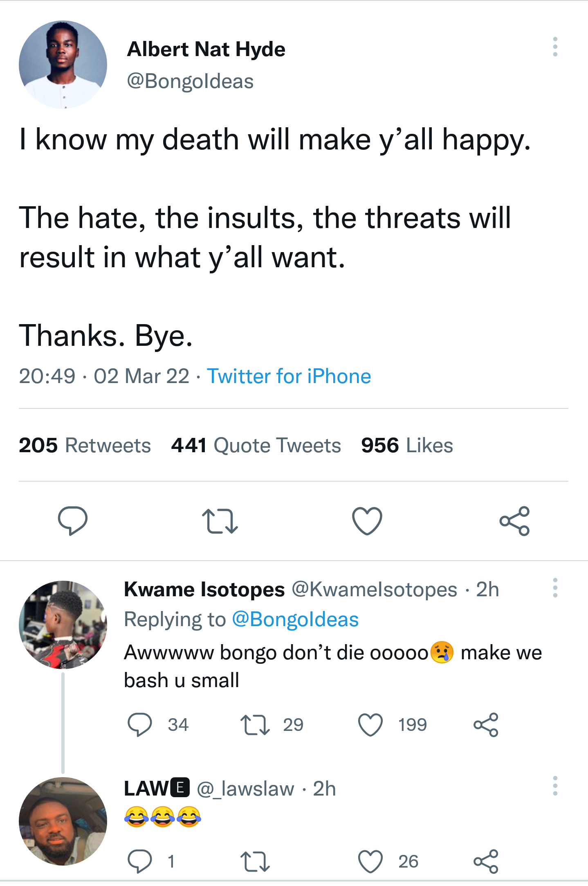Reply to Albert Nat Hyde's main tweet
The width and height of the screenshot is (588, 886).
pos(73,521)
